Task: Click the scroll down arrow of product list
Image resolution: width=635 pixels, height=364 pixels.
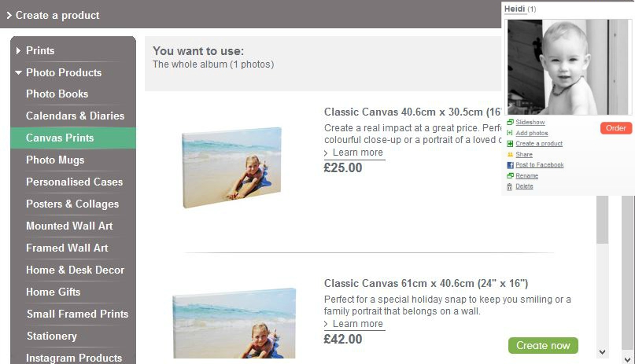Action: 603,352
